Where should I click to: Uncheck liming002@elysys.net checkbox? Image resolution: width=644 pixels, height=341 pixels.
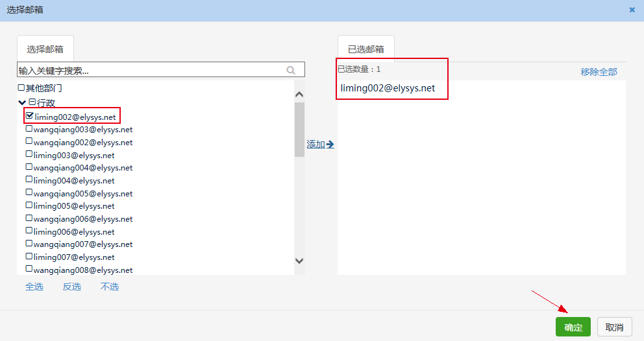(29, 116)
